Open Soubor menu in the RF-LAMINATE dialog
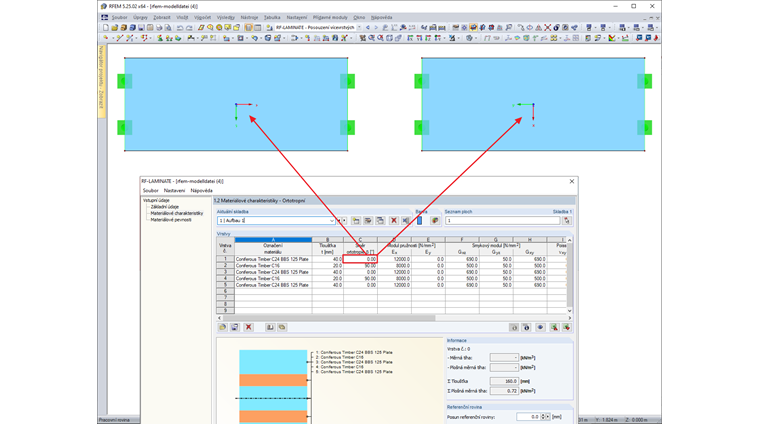 click(x=151, y=190)
